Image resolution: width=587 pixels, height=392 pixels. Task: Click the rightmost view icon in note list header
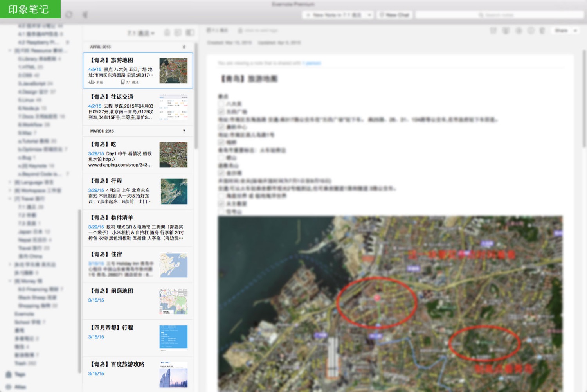pyautogui.click(x=190, y=33)
